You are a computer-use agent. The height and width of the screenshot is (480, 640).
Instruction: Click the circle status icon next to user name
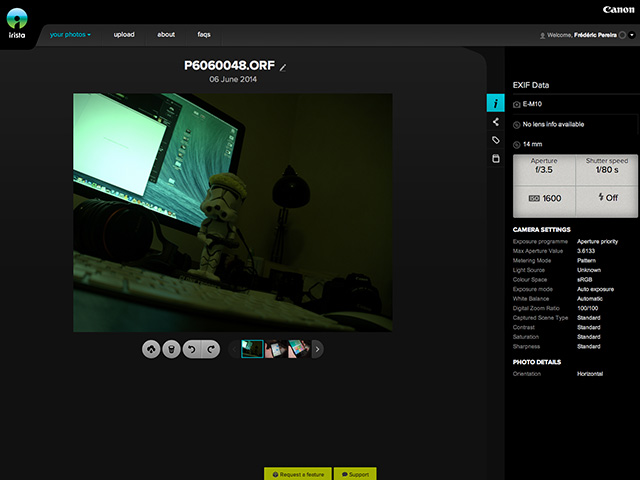pyautogui.click(x=622, y=35)
